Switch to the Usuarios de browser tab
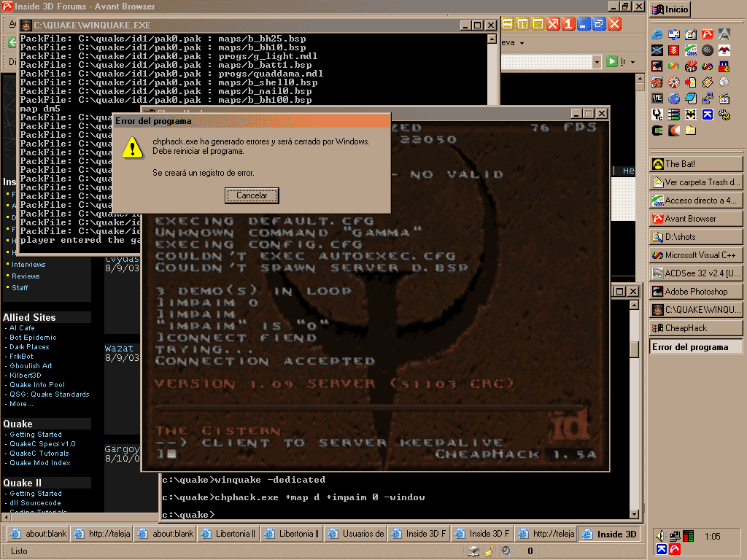 coord(355,534)
